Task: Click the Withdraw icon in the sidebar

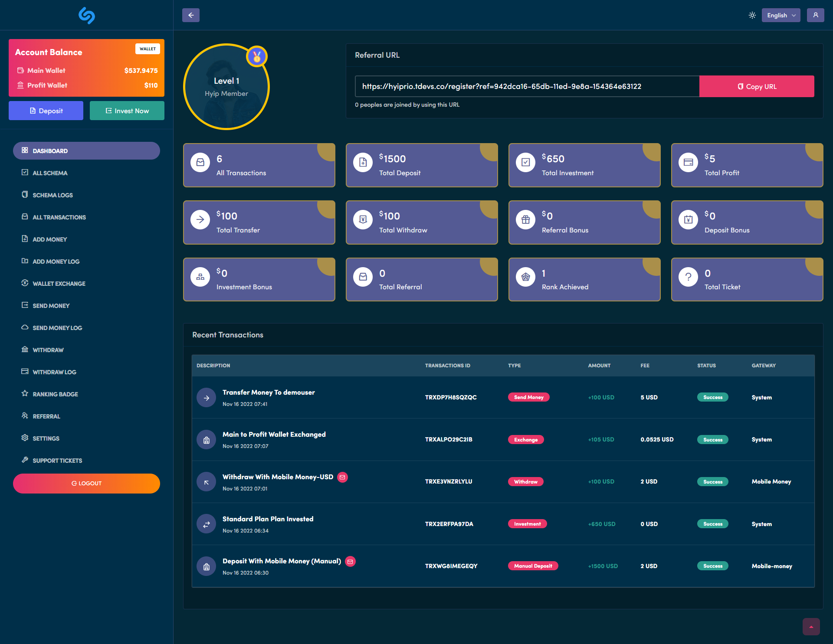Action: (x=25, y=350)
